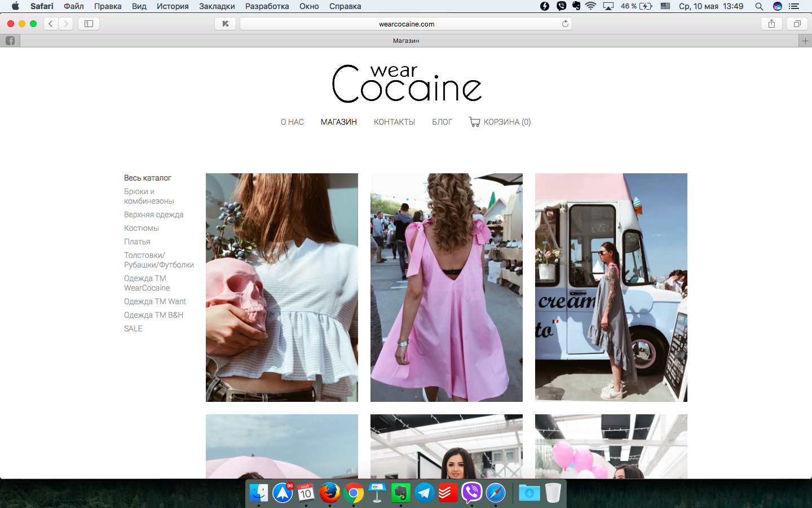Open Calendar from the Dock
The image size is (812, 508).
click(306, 493)
